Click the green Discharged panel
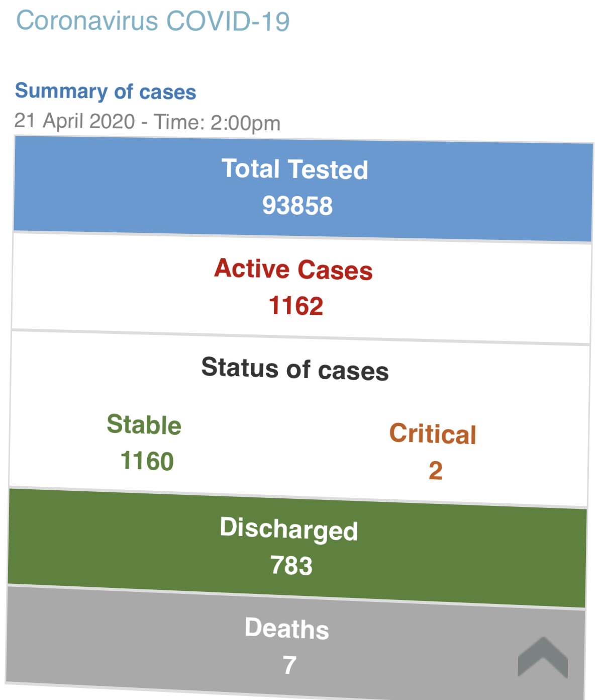 (297, 548)
